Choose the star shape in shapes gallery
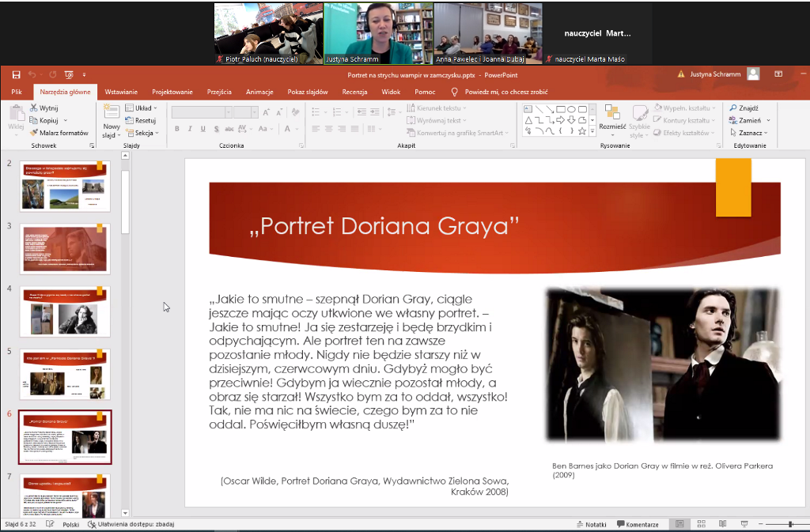Viewport: 810px width, 532px height. (x=582, y=131)
